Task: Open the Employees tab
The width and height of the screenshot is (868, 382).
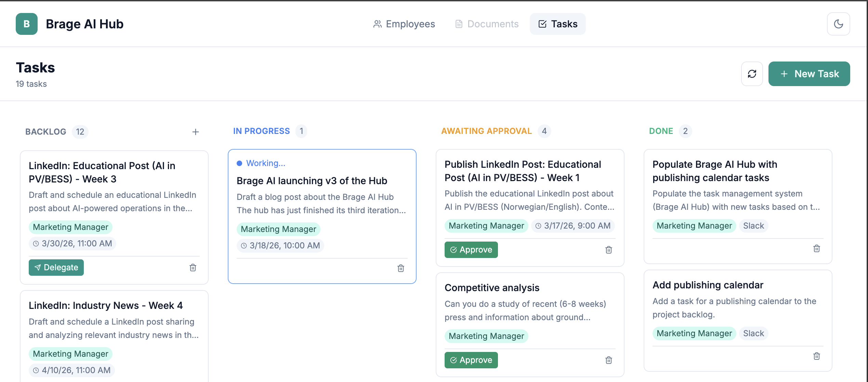Action: [x=404, y=24]
